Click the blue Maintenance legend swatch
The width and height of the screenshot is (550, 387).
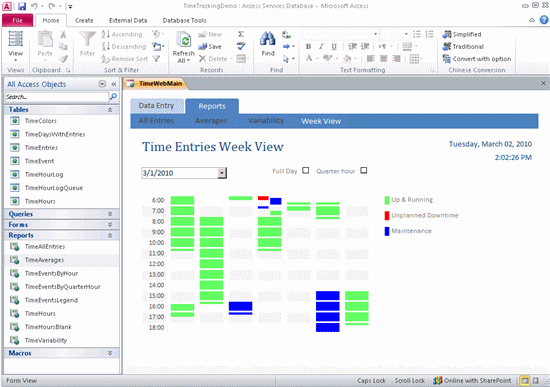[x=387, y=231]
